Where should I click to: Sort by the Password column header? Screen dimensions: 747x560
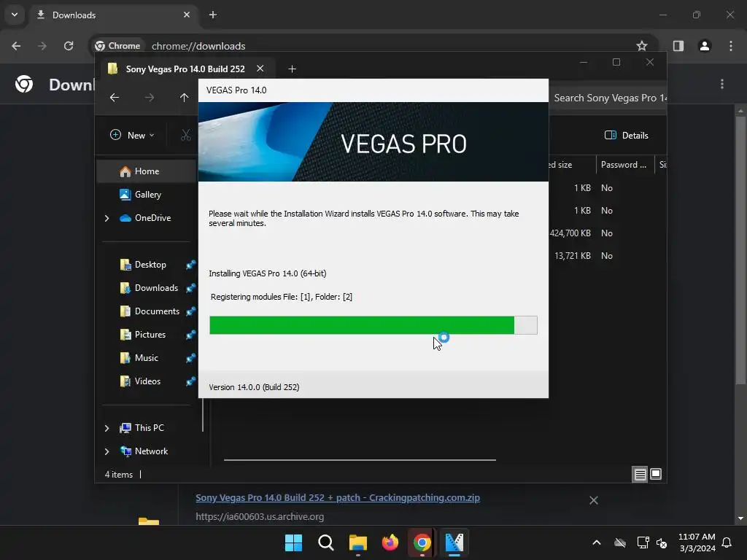624,165
